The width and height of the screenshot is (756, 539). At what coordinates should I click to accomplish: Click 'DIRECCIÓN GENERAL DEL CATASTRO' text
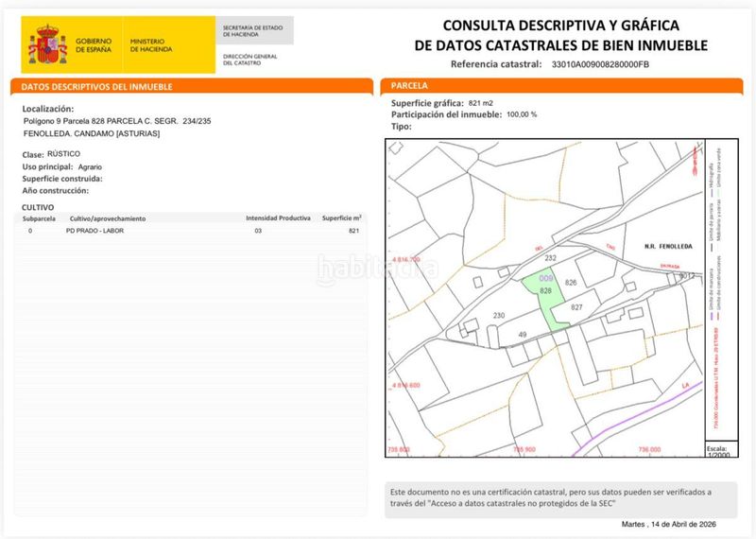point(249,60)
